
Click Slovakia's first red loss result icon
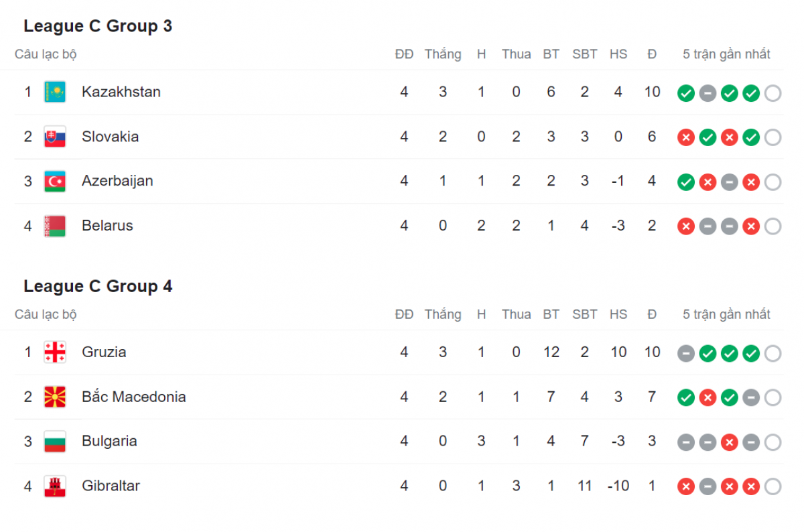686,137
